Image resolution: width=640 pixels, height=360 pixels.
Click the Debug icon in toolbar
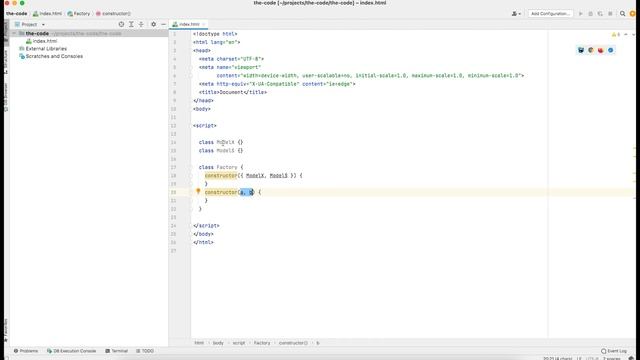click(590, 14)
